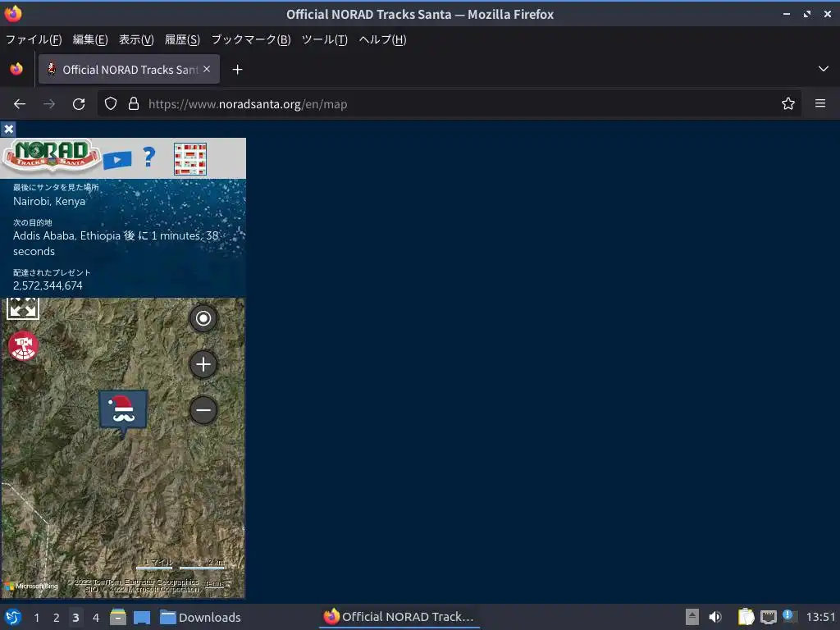The width and height of the screenshot is (840, 630).
Task: Open the Terms link on the map
Action: click(214, 584)
